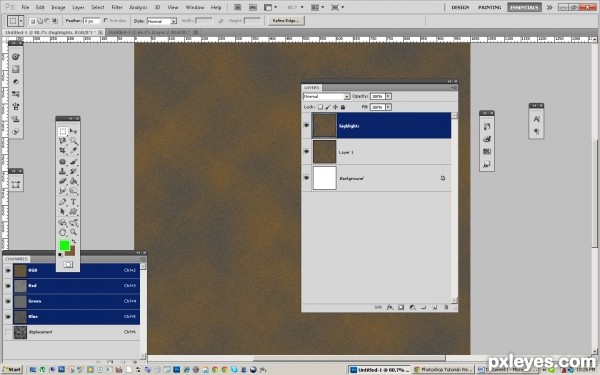The width and height of the screenshot is (600, 375).
Task: Select the Clone Stamp tool
Action: pos(63,171)
